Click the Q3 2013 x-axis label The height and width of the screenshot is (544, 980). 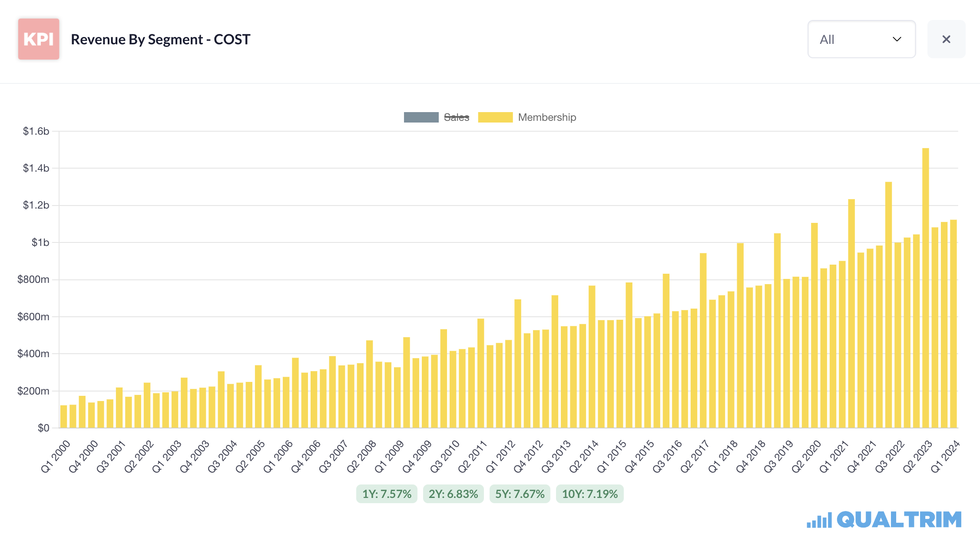point(556,456)
